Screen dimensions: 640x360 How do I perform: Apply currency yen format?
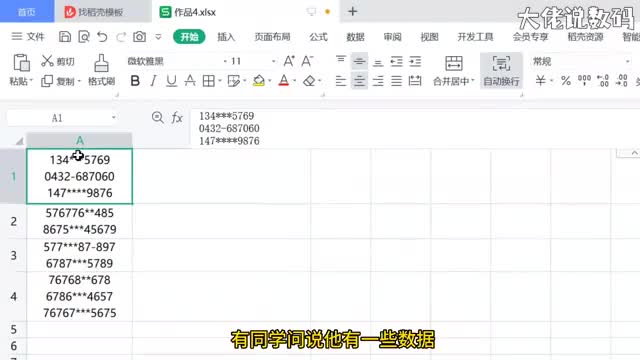coord(541,81)
